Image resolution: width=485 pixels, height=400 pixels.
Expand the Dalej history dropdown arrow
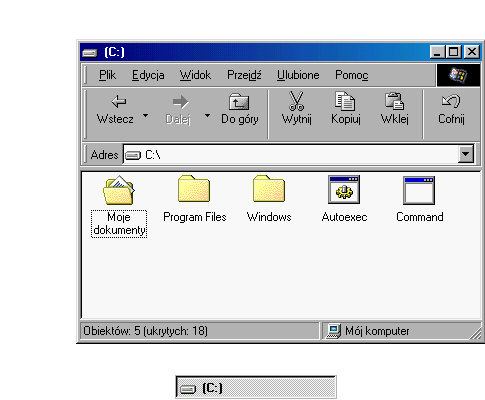(207, 116)
